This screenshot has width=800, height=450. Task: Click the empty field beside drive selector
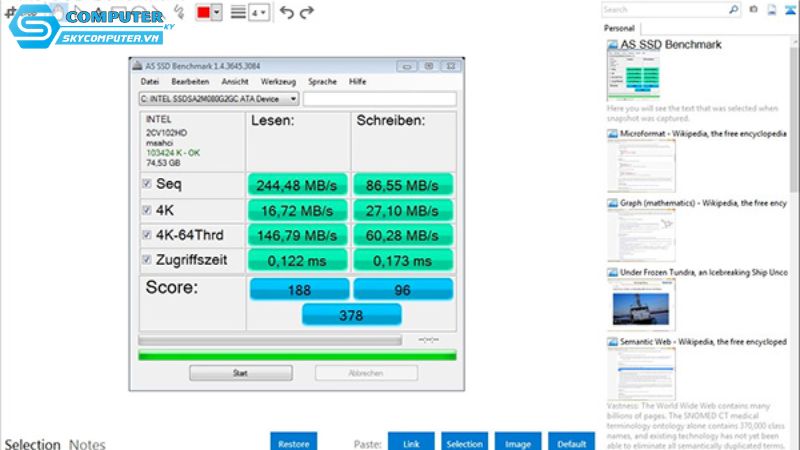(380, 99)
